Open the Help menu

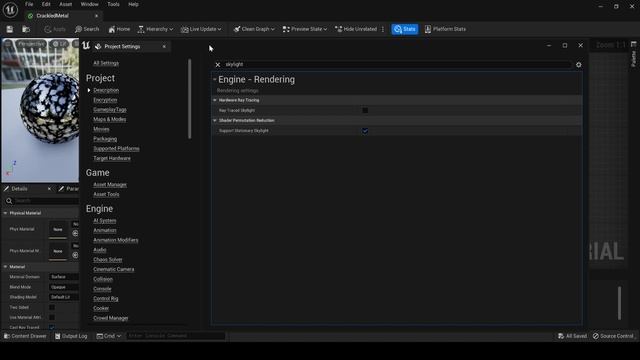click(133, 4)
